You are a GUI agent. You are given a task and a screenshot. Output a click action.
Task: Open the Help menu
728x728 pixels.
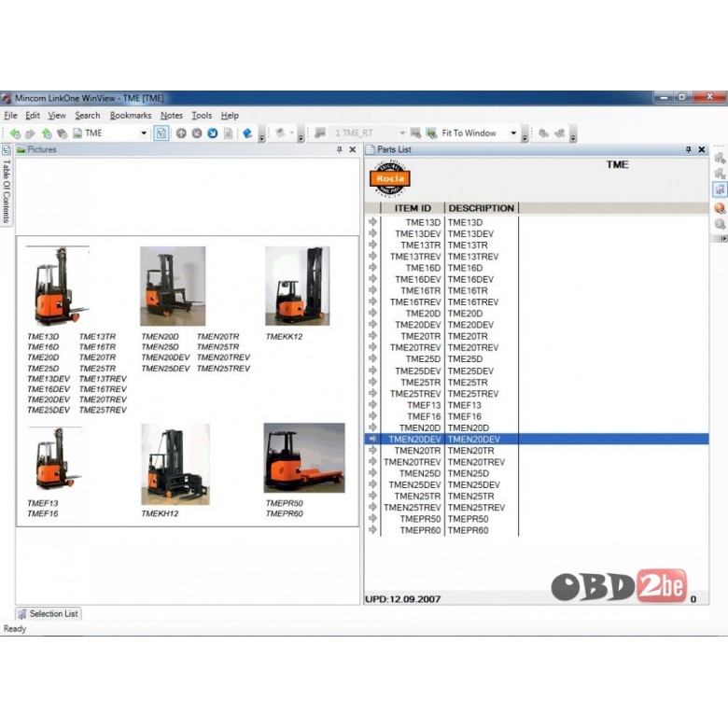(x=230, y=115)
